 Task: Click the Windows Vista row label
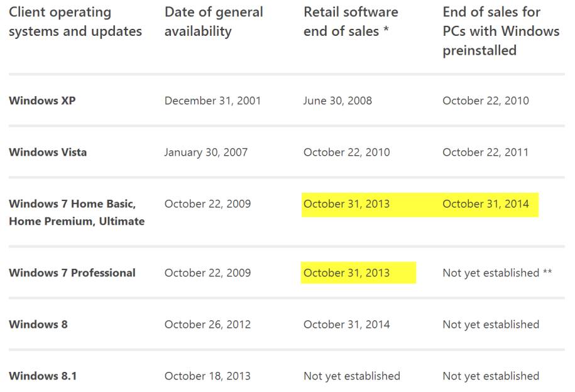coord(48,152)
